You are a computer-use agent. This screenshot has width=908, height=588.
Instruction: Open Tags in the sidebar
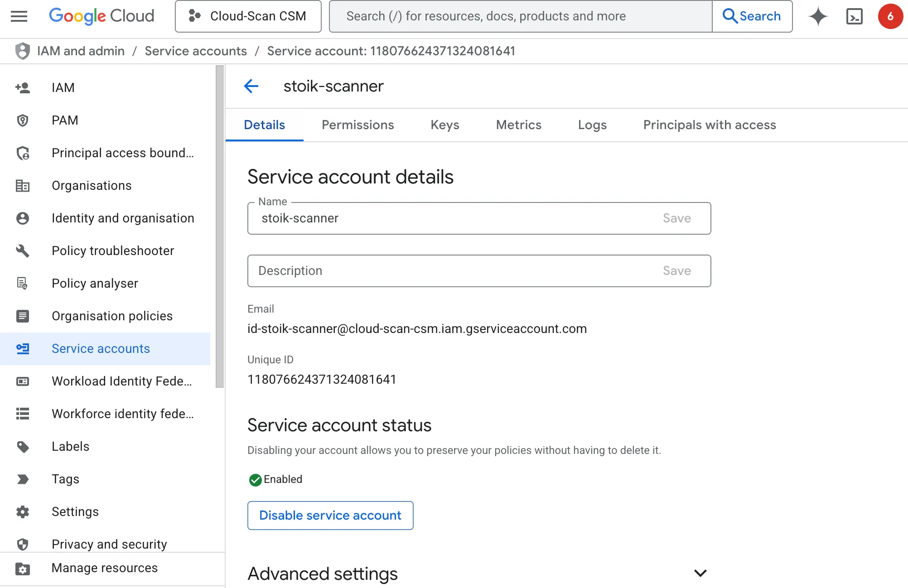click(x=105, y=479)
